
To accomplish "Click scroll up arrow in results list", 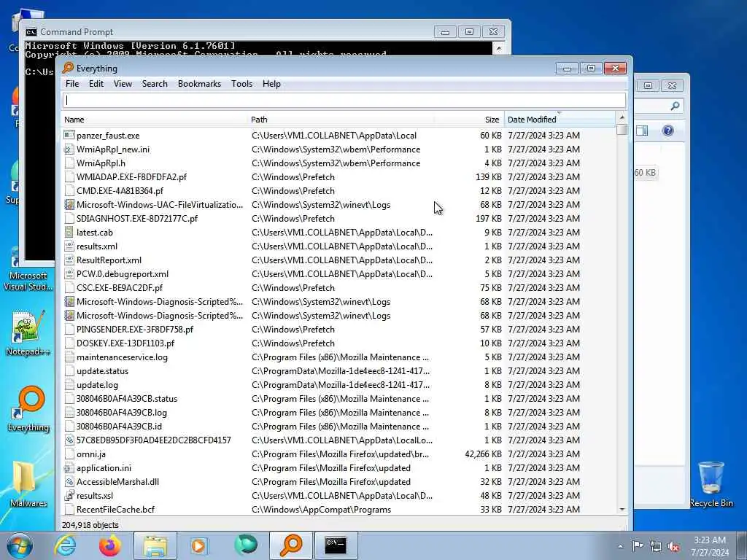I will 622,117.
